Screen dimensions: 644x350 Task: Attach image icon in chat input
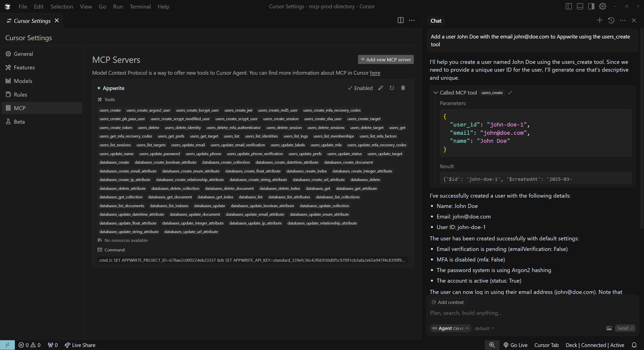click(609, 328)
